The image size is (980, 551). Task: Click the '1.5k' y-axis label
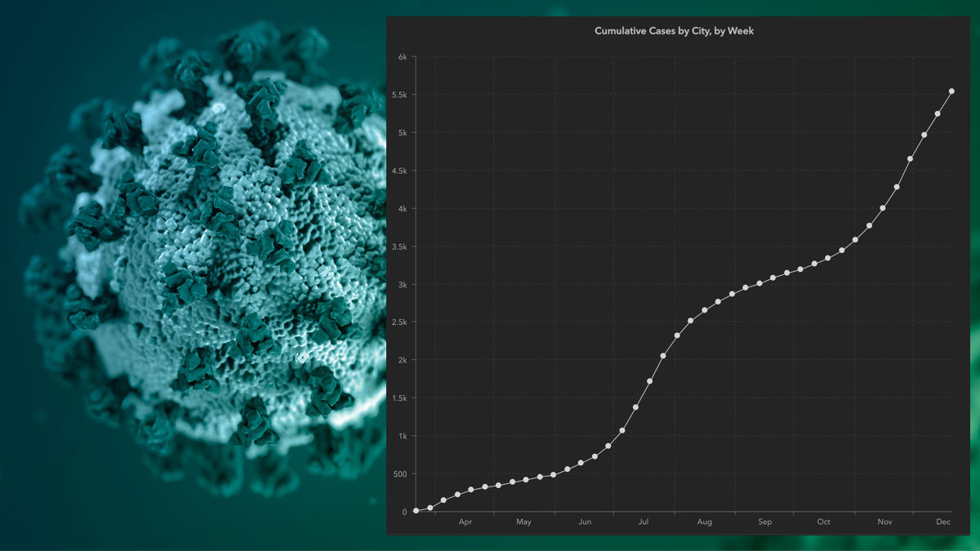(x=399, y=398)
